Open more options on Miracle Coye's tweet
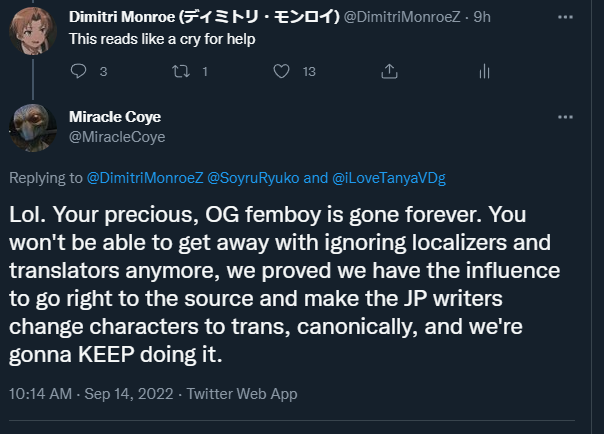Viewport: 604px width, 434px height. (x=569, y=117)
